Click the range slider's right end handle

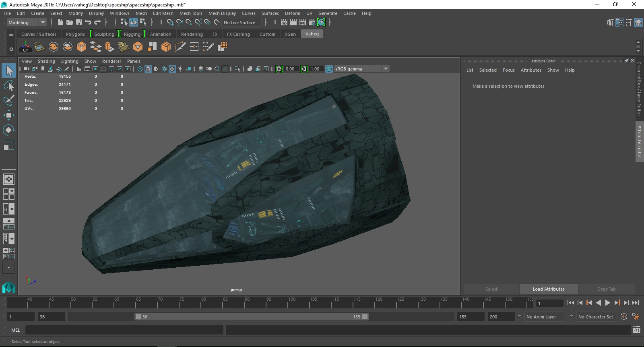365,317
